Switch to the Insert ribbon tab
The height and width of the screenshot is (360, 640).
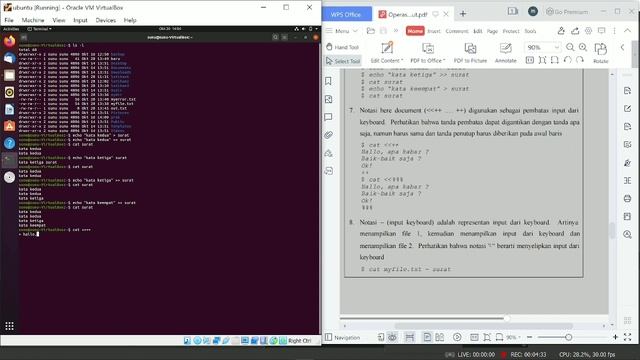(x=434, y=31)
